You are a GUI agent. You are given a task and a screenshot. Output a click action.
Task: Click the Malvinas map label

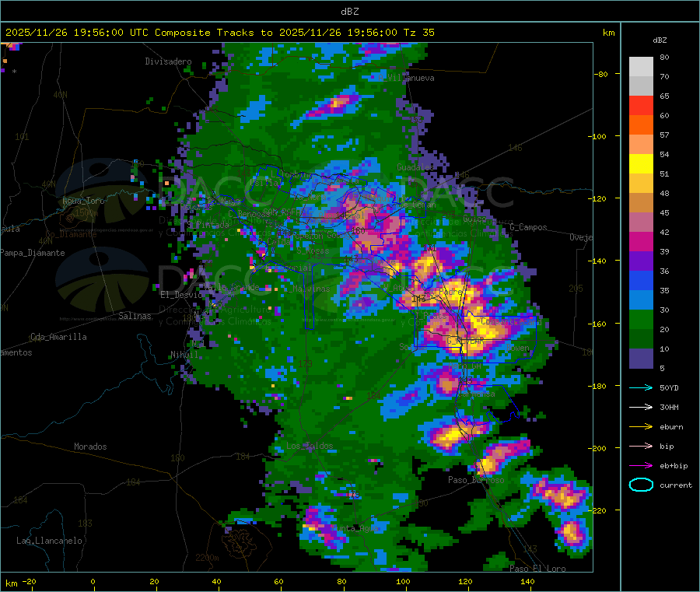tap(311, 289)
